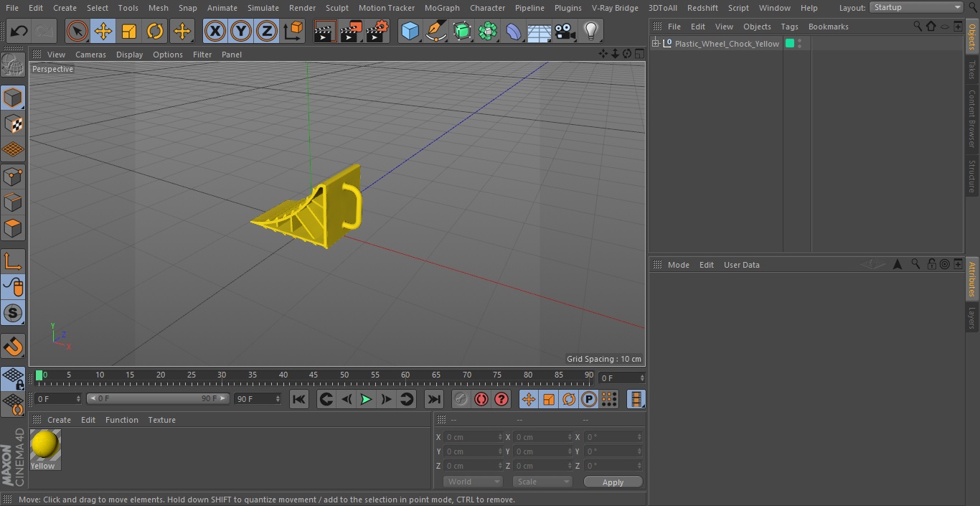Activate the Rotate tool

point(155,31)
